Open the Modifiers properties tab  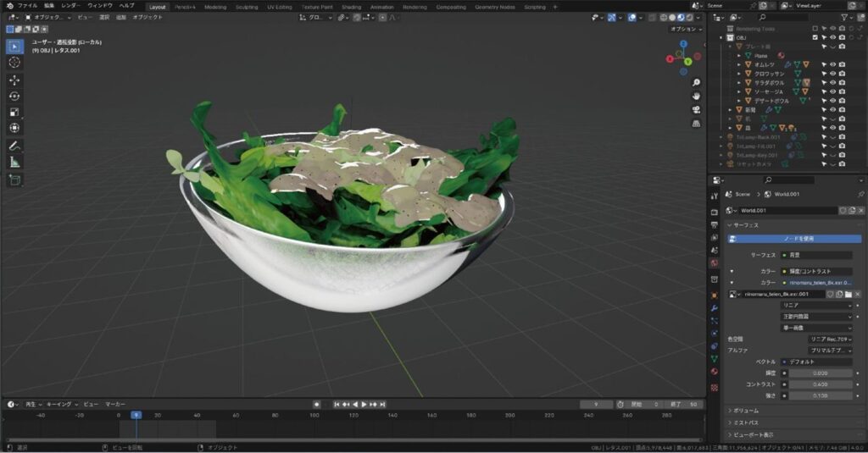point(714,308)
